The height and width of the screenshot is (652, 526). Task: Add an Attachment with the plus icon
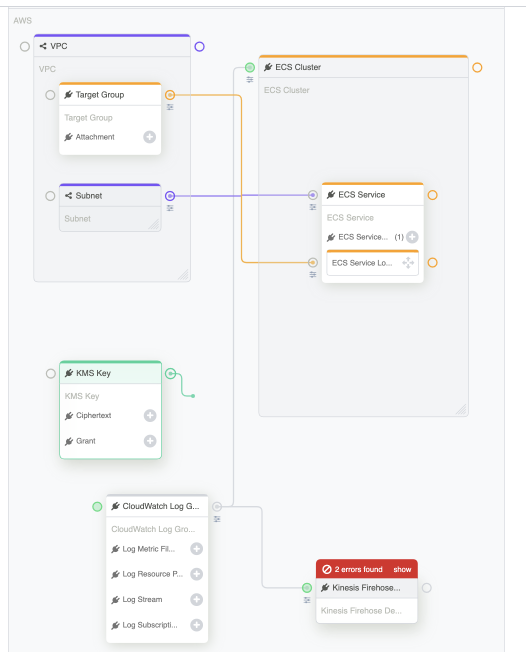coord(150,137)
